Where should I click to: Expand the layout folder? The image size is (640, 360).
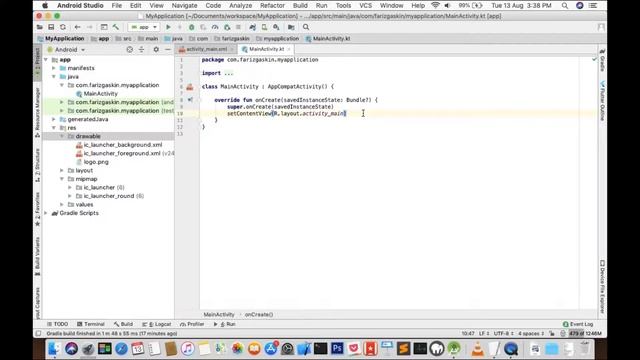(62, 170)
